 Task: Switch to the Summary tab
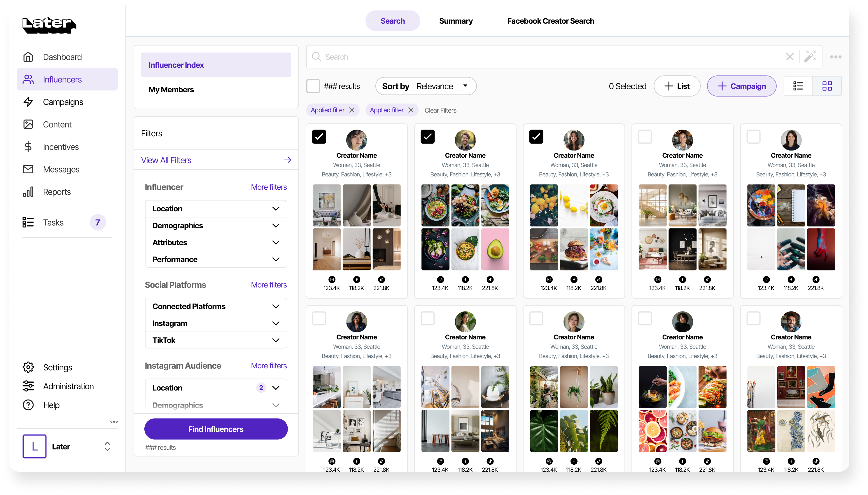456,21
